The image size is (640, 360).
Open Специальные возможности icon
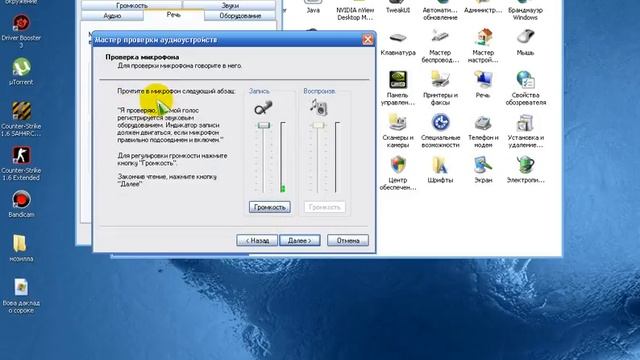click(440, 122)
